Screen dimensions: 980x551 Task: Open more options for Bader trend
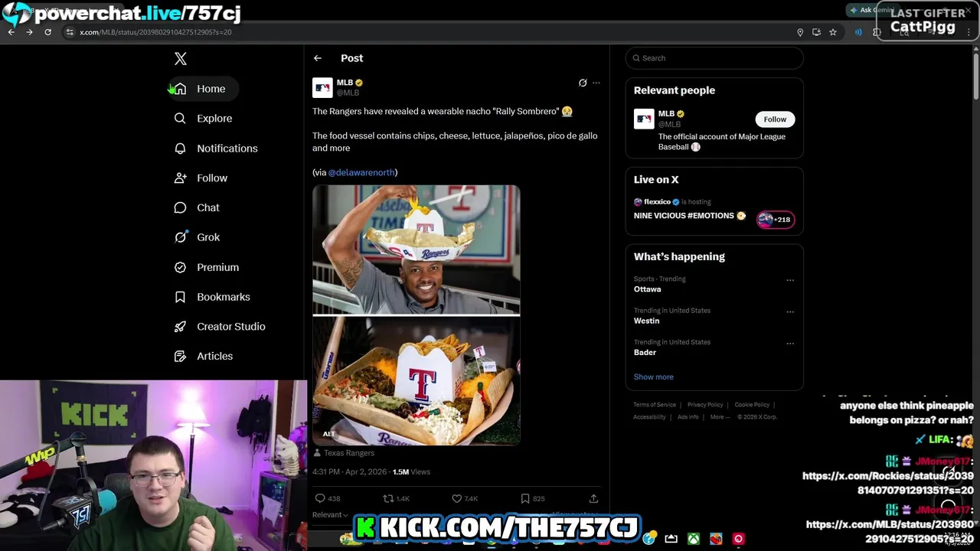point(790,343)
